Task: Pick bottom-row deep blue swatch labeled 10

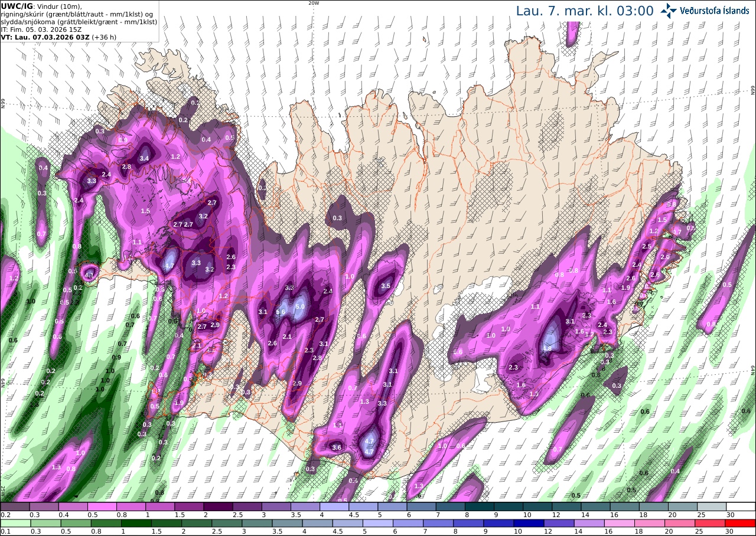Action: tap(528, 523)
